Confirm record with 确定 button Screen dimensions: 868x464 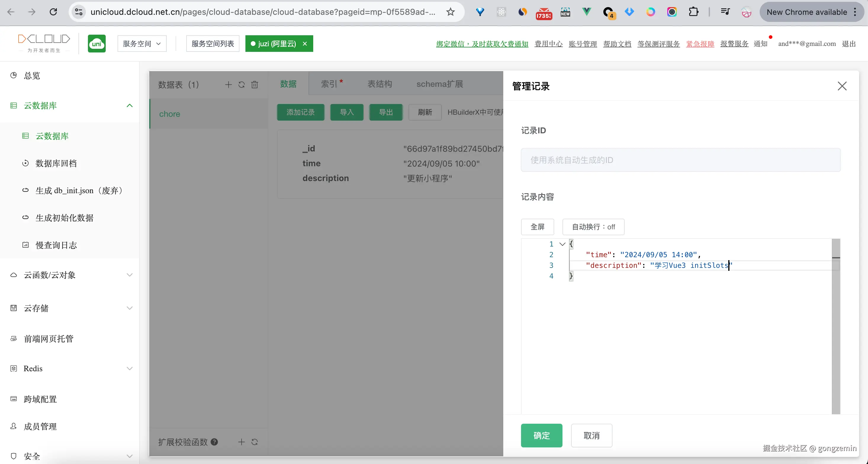pos(541,436)
